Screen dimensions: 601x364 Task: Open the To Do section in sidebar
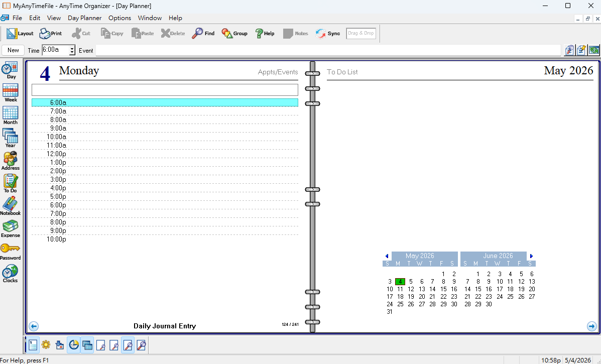coord(11,184)
